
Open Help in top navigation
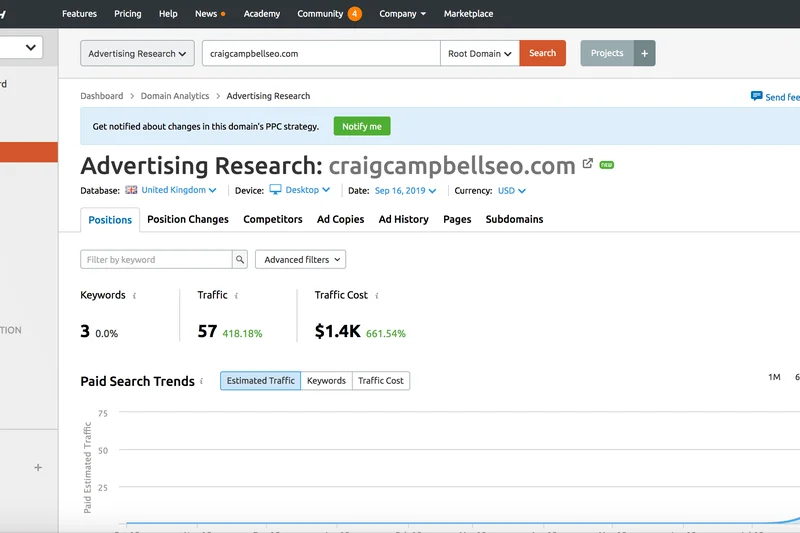pyautogui.click(x=168, y=14)
